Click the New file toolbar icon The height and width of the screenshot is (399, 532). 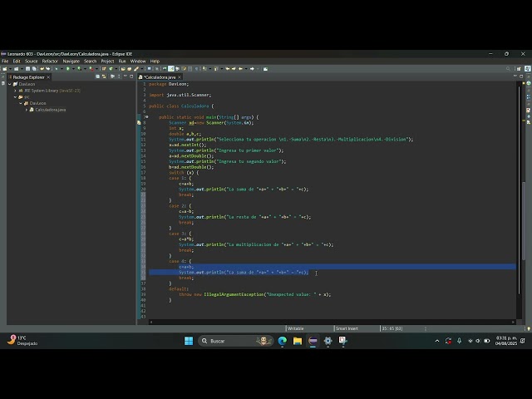5,69
